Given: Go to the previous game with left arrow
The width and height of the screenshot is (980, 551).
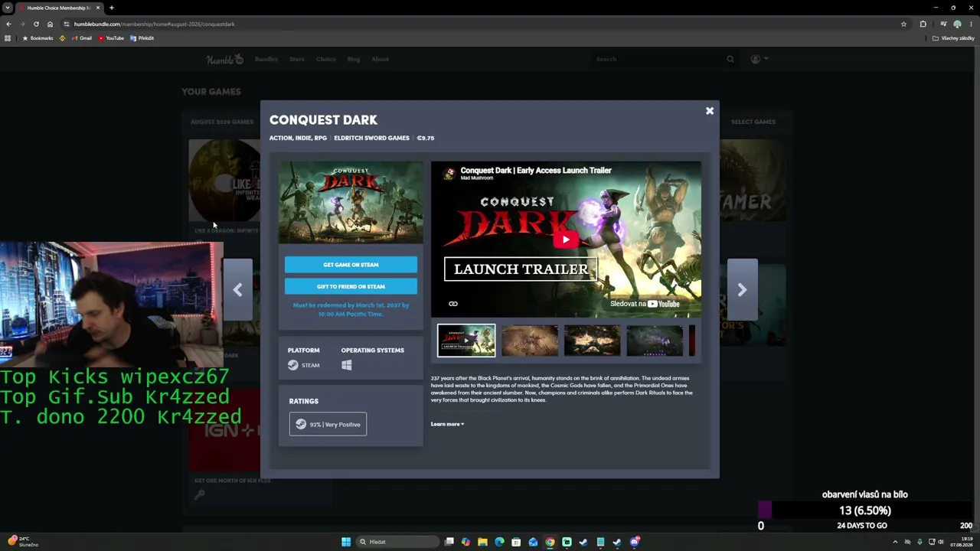Looking at the screenshot, I should tap(237, 290).
